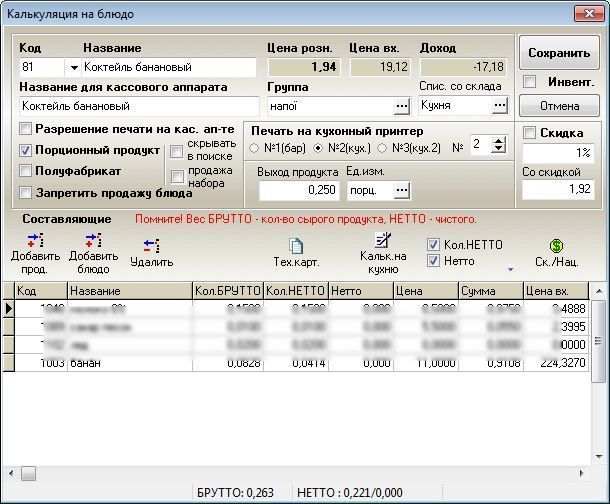This screenshot has height=504, width=610.
Task: Click the Добавить прод. icon
Action: point(35,240)
